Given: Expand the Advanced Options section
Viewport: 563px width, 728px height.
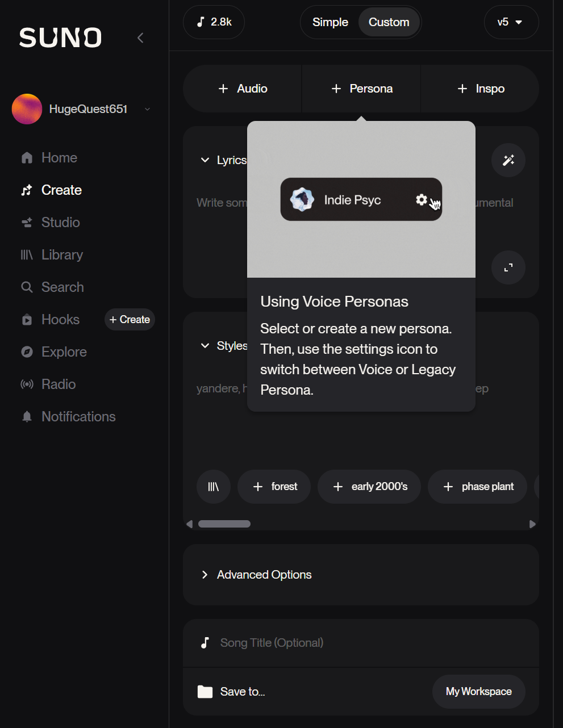Looking at the screenshot, I should click(264, 575).
